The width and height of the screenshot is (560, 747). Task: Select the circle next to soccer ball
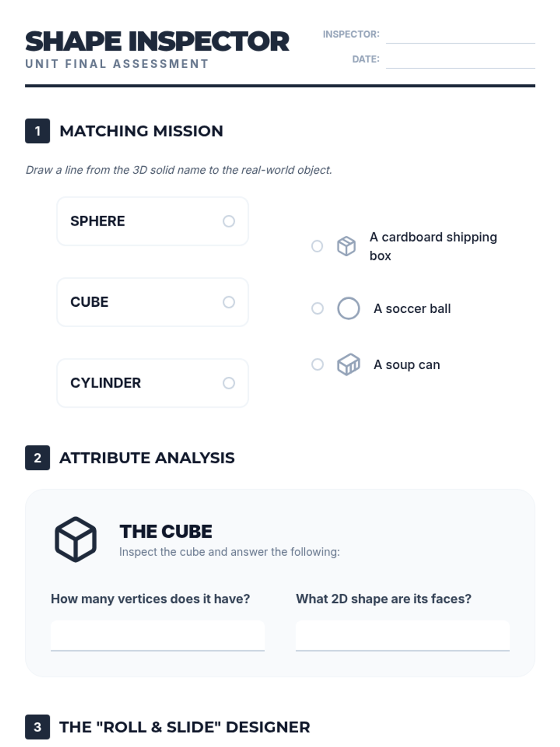click(x=317, y=308)
